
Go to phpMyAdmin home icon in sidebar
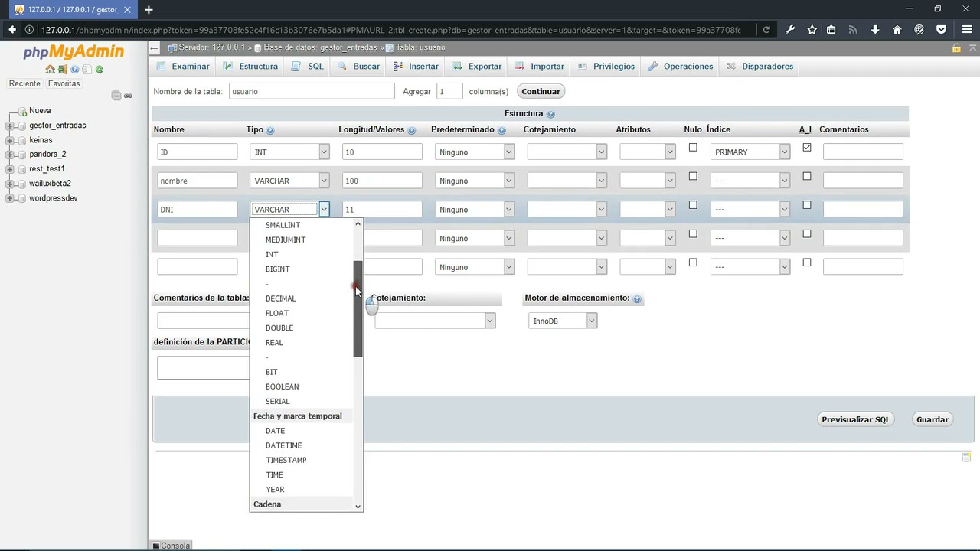[x=51, y=70]
